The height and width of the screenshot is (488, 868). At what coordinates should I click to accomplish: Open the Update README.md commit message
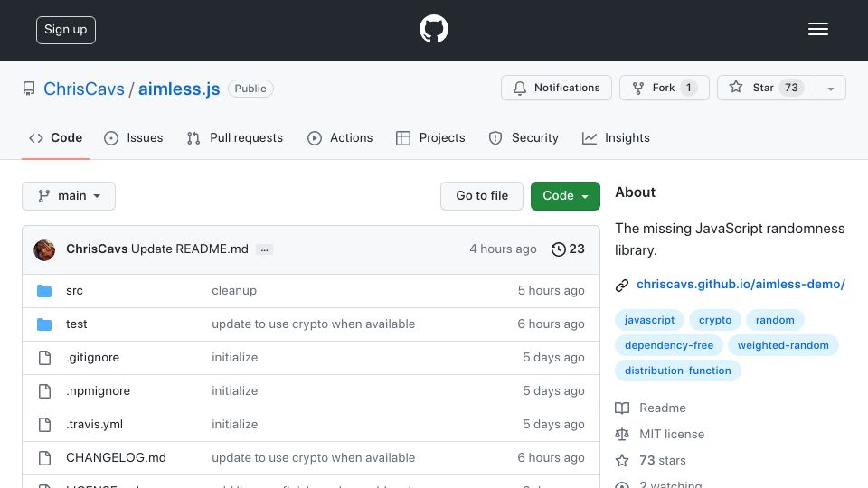(189, 249)
